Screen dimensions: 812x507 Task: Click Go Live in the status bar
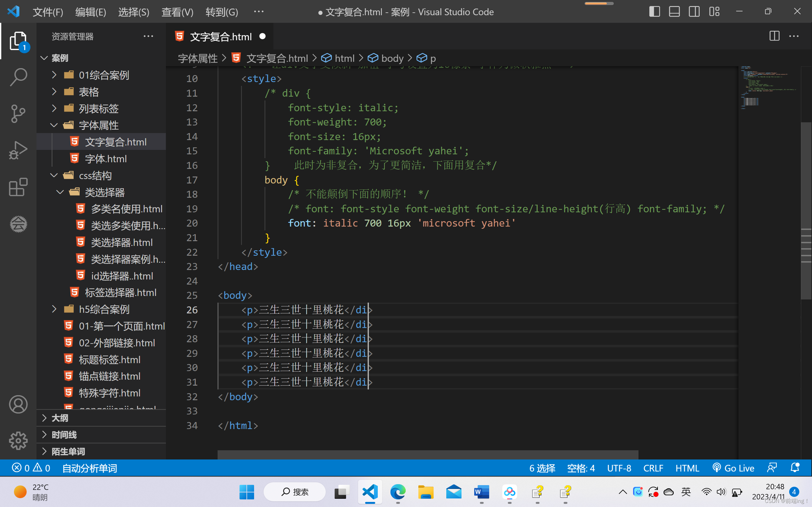tap(733, 468)
